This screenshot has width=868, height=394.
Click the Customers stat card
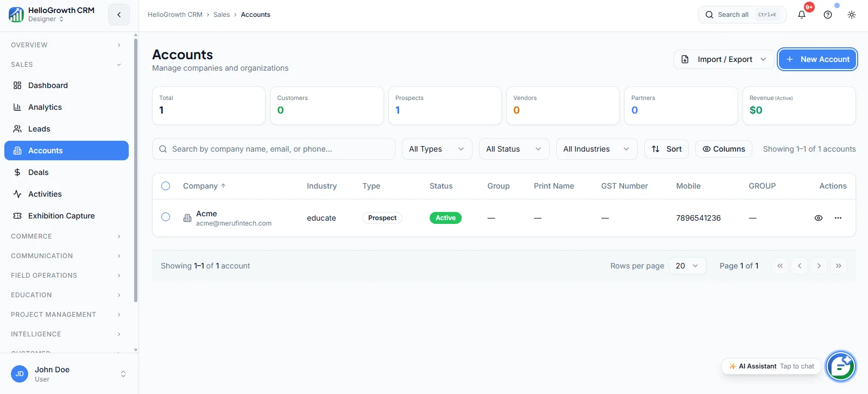(x=327, y=106)
